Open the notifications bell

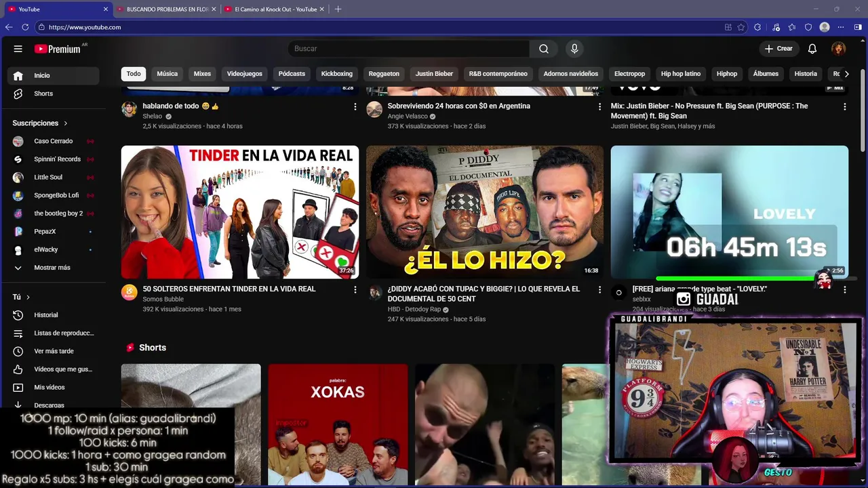pos(812,49)
